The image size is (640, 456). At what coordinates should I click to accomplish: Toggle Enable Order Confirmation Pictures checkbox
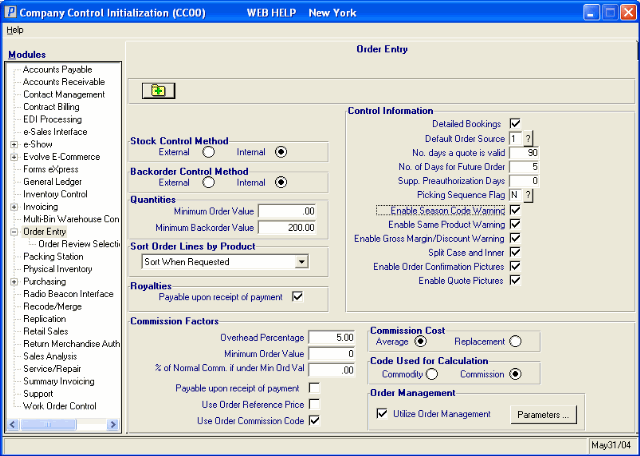(x=515, y=266)
